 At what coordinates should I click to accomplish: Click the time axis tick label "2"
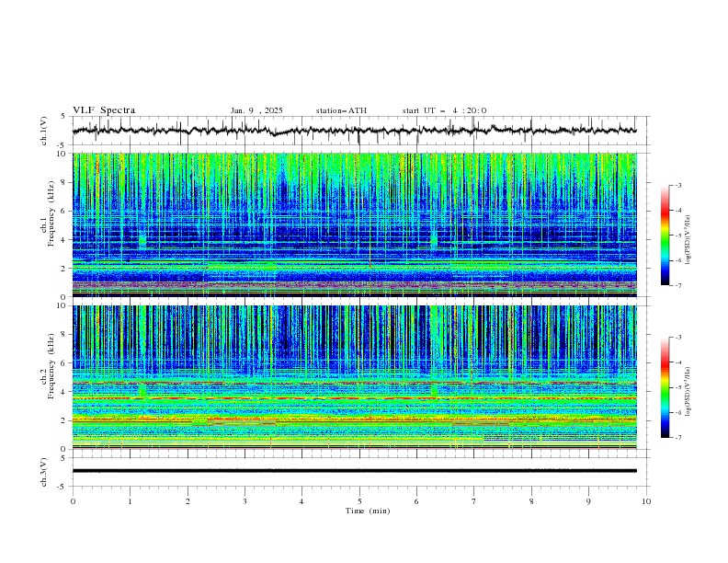(x=188, y=501)
